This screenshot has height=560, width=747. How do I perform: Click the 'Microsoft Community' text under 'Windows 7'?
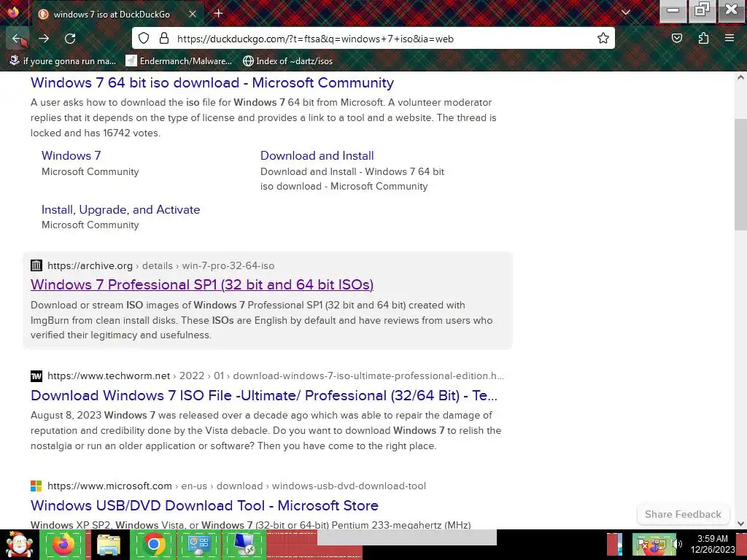tap(90, 171)
